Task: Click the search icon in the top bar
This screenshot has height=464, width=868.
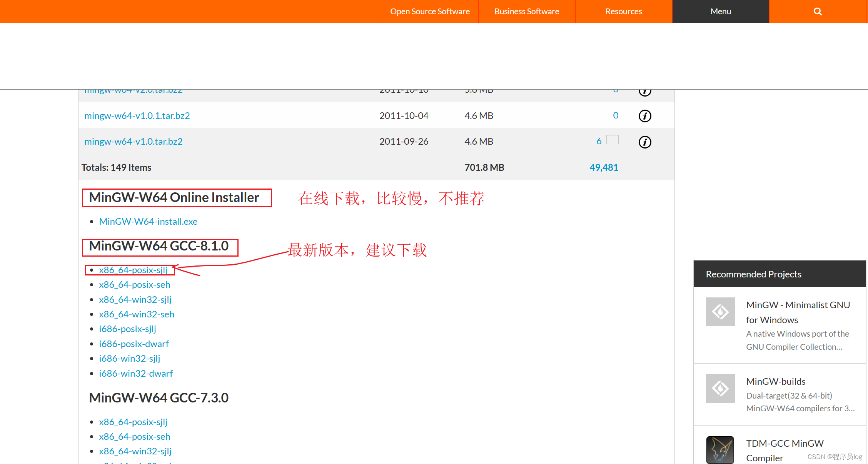Action: point(818,11)
